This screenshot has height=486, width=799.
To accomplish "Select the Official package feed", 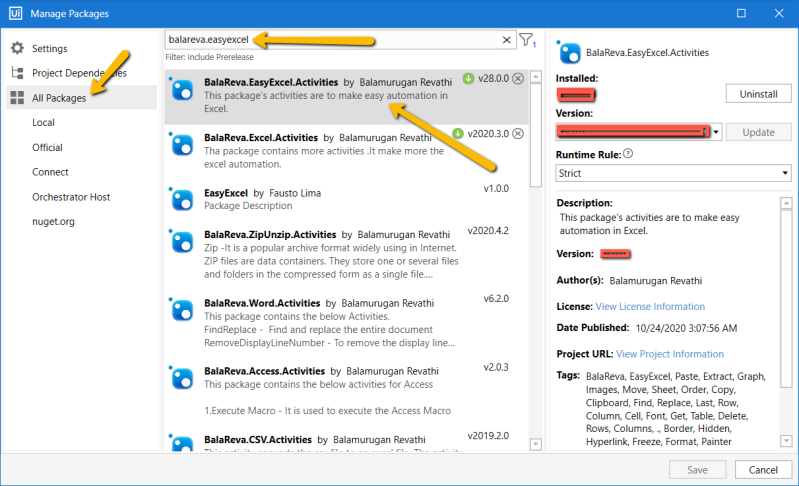I will 47,147.
